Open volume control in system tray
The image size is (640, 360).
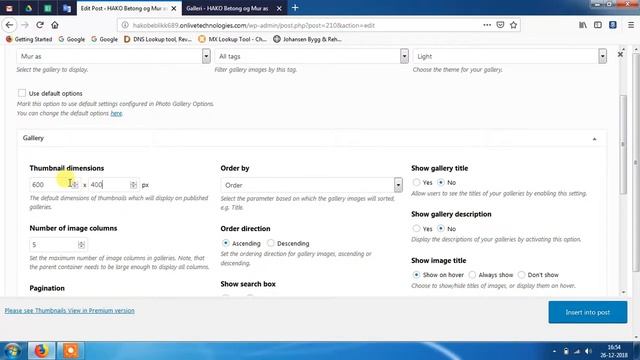point(588,351)
